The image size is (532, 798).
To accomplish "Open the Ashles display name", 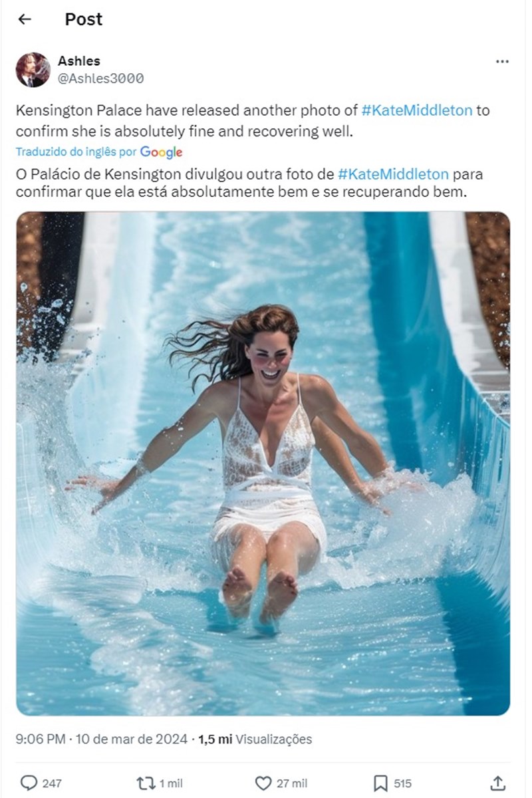I will pos(79,61).
